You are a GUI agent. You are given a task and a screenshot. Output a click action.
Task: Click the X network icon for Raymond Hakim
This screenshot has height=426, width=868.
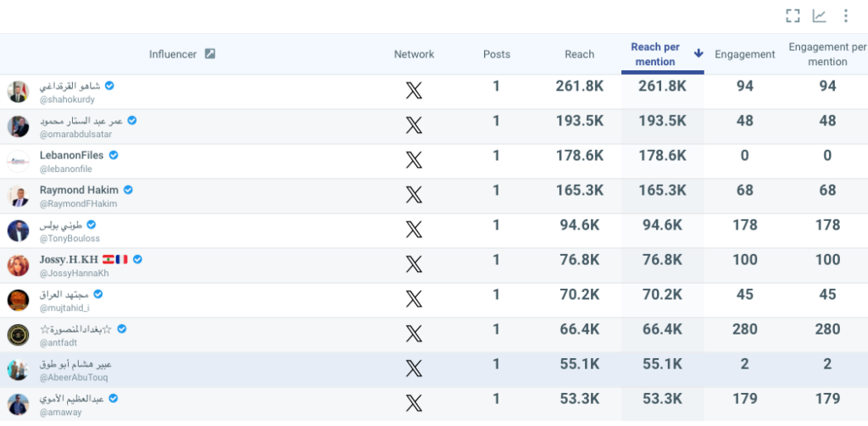[414, 195]
